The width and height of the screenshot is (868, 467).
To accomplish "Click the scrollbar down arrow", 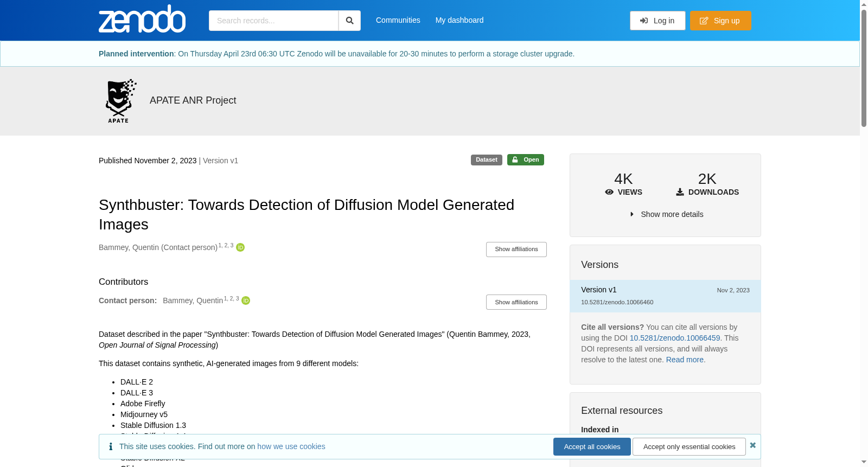I will click(x=864, y=462).
